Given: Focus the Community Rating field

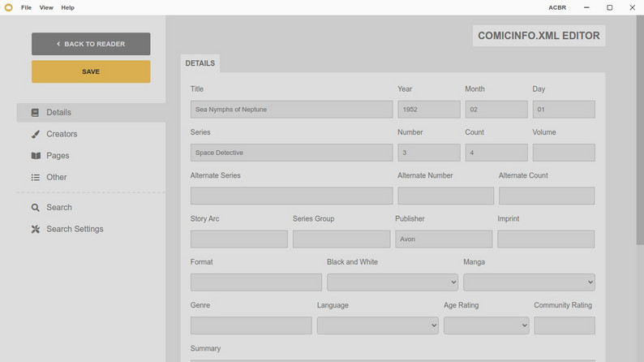Looking at the screenshot, I should 565,325.
